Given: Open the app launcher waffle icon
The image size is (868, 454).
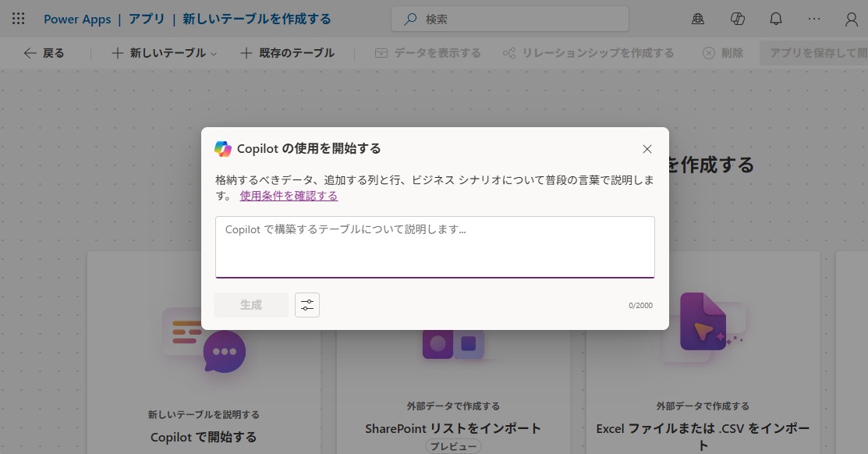Looking at the screenshot, I should [x=19, y=19].
